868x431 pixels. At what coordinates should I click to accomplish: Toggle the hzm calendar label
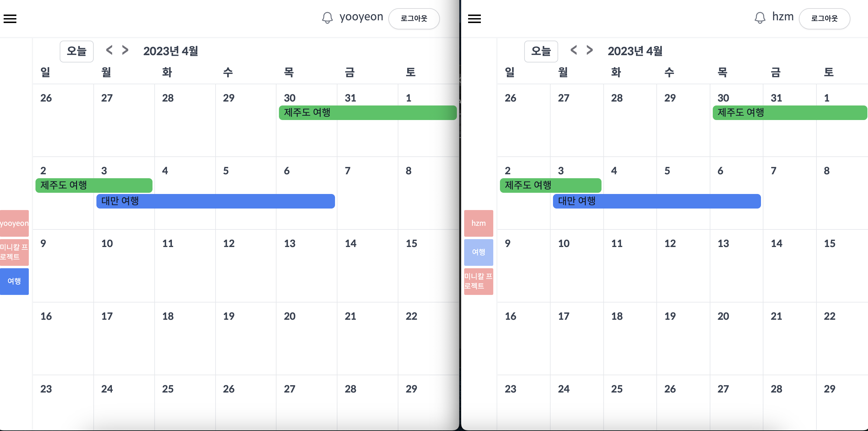pos(478,223)
